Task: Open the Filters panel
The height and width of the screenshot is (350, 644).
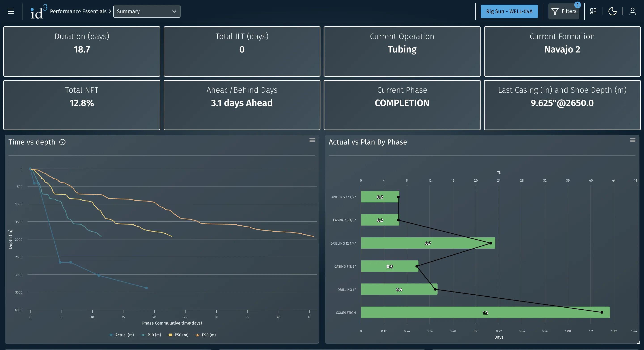Action: (x=564, y=11)
